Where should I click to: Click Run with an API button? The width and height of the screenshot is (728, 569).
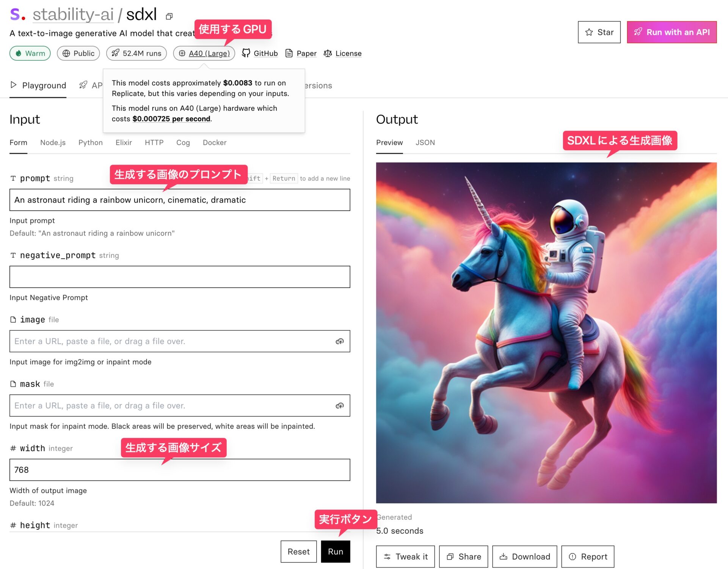pos(671,32)
